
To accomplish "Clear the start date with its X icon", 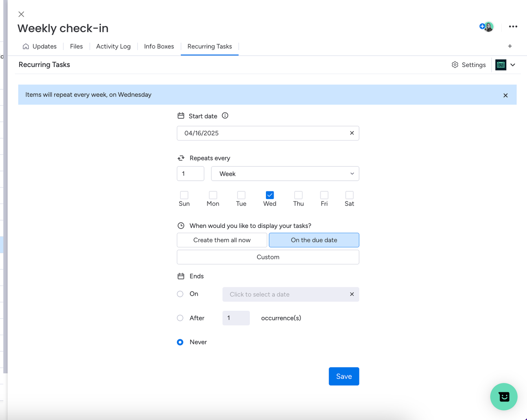I will pyautogui.click(x=352, y=133).
